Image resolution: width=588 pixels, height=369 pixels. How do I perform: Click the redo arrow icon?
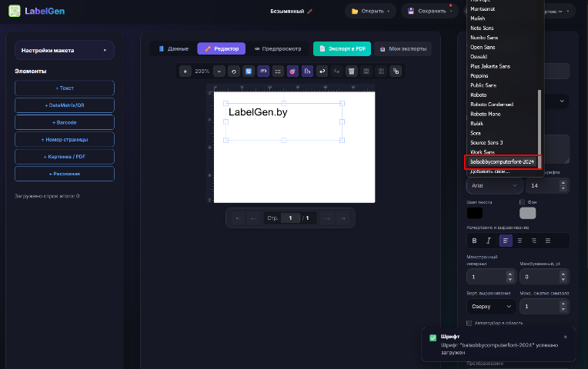coord(337,71)
